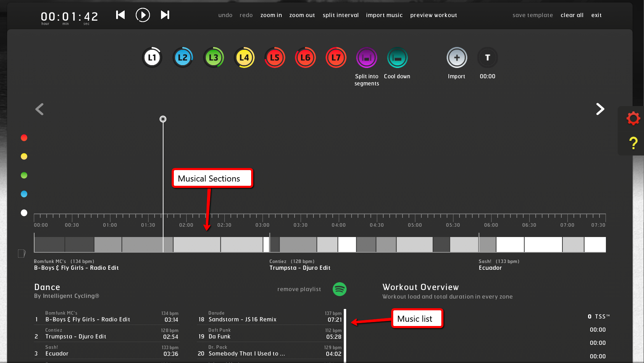Click the yellow zone dot
Image resolution: width=644 pixels, height=363 pixels.
tap(24, 157)
